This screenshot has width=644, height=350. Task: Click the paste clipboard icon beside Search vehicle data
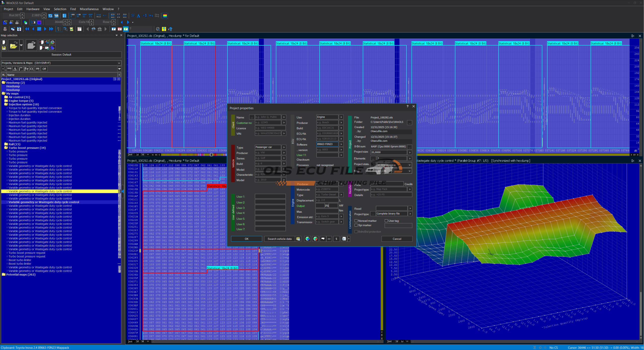[x=298, y=239]
